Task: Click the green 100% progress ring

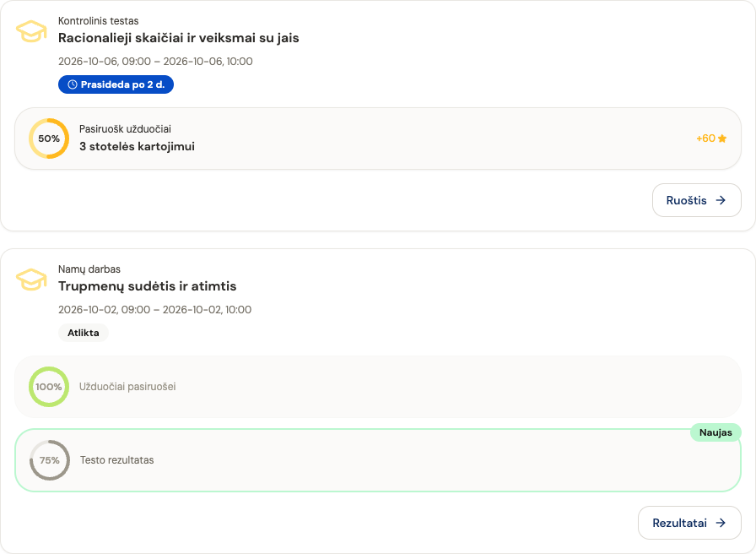Action: (49, 387)
